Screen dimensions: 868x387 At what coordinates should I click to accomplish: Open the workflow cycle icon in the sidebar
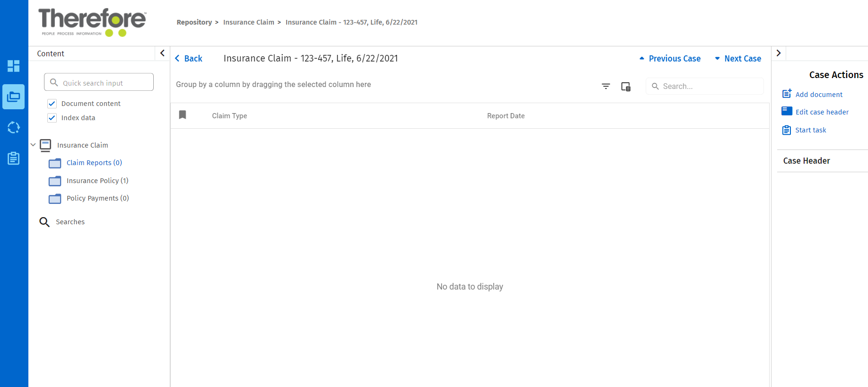(x=14, y=127)
